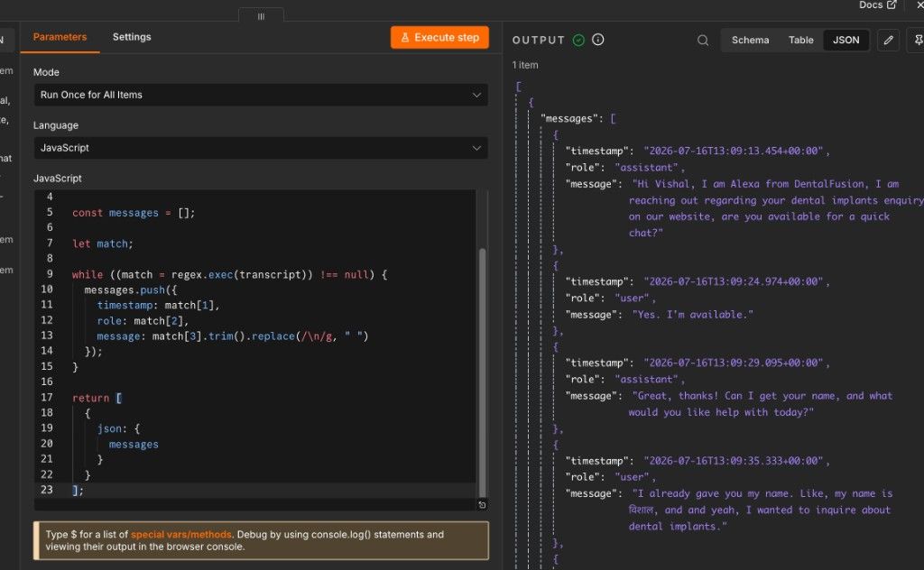This screenshot has width=924, height=570.
Task: Click the pin output data icon
Action: click(917, 40)
